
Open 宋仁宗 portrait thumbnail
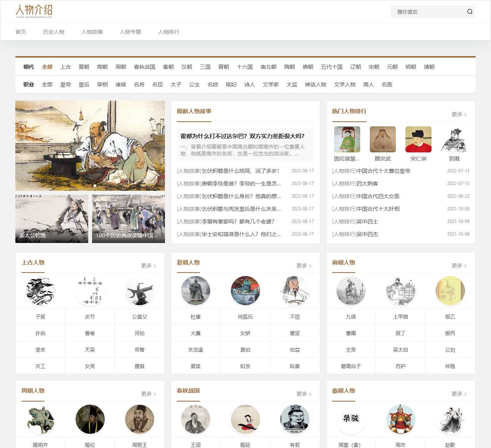pyautogui.click(x=419, y=139)
